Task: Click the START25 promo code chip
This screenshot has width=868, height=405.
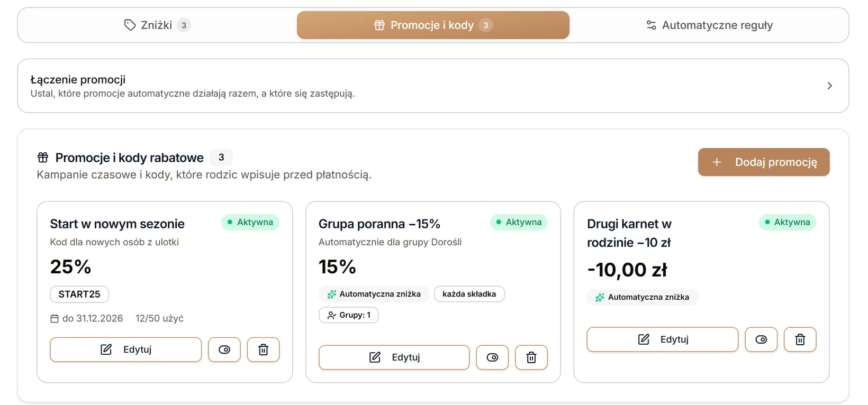Action: [79, 294]
